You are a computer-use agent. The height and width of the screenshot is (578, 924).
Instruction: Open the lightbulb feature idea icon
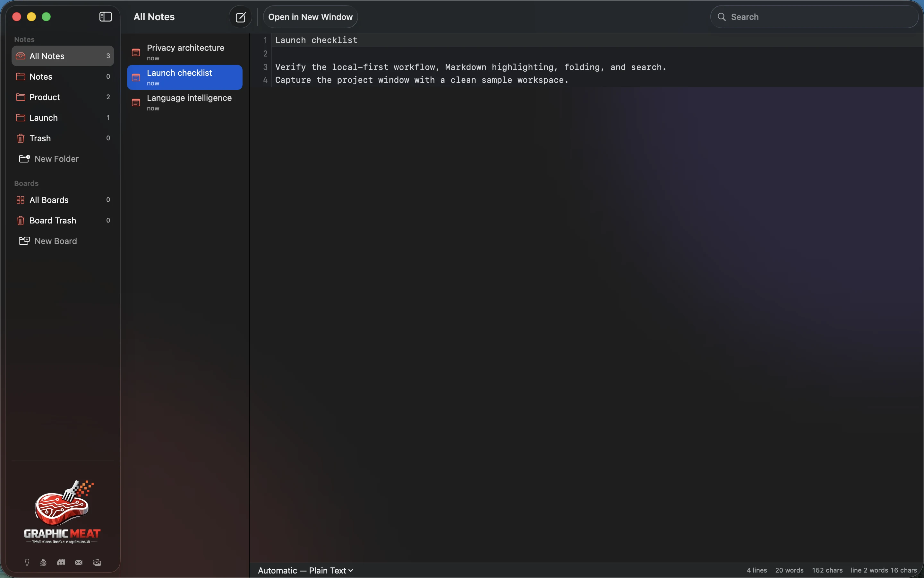(x=27, y=562)
